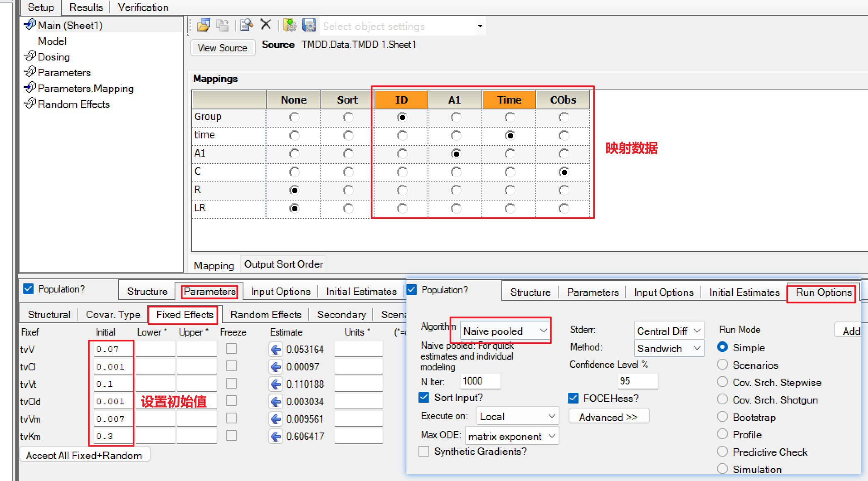Accept tvVt estimate with blue arrow
This screenshot has height=481, width=868.
[x=275, y=384]
